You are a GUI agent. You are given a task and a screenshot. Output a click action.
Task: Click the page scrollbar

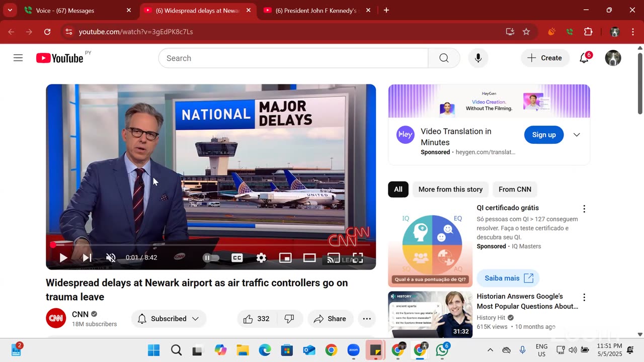(x=640, y=83)
